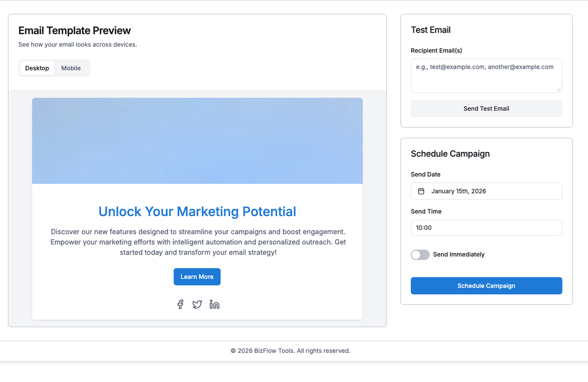Open the date picker showing January 15th, 2026

coord(486,191)
